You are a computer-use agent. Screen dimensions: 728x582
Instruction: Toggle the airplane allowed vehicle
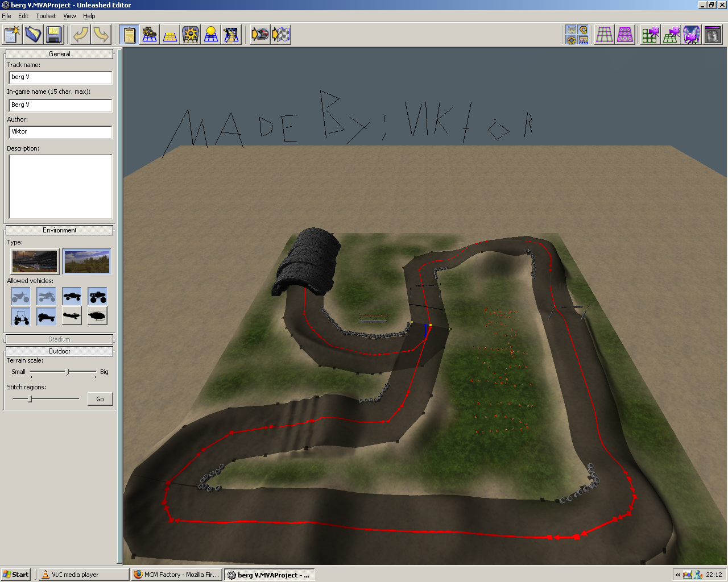pyautogui.click(x=72, y=316)
